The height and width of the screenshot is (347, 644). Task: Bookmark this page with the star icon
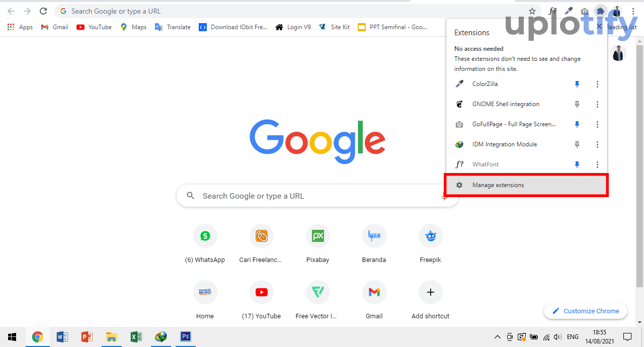pyautogui.click(x=532, y=11)
